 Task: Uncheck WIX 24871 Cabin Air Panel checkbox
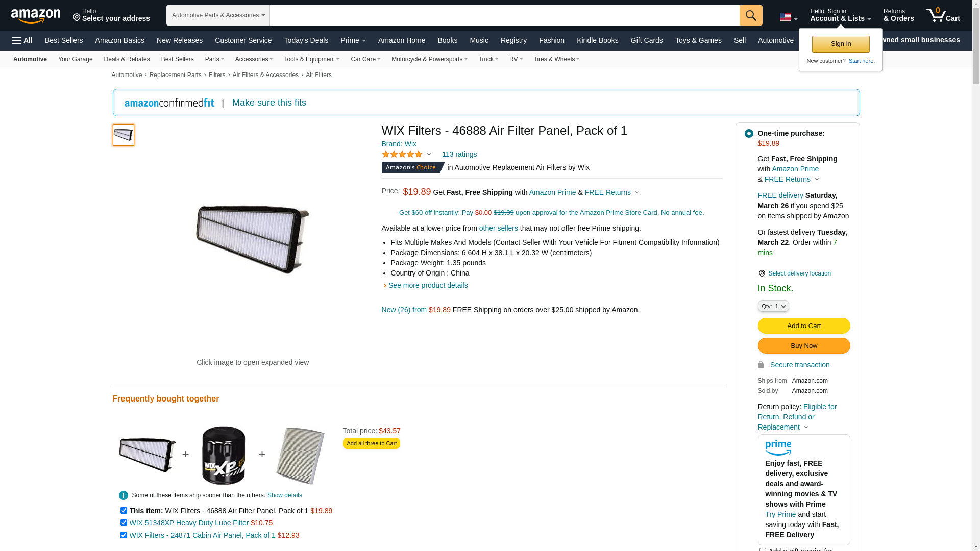124,535
